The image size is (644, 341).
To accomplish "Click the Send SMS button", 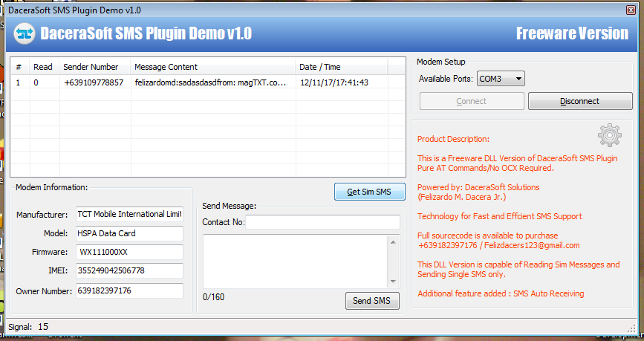I will (372, 301).
